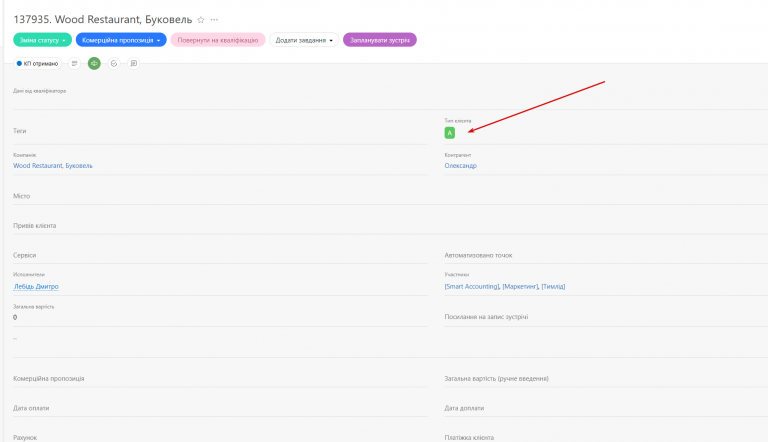Open the Лебідь Дмитро assignee link
This screenshot has width=768, height=442.
(36, 287)
